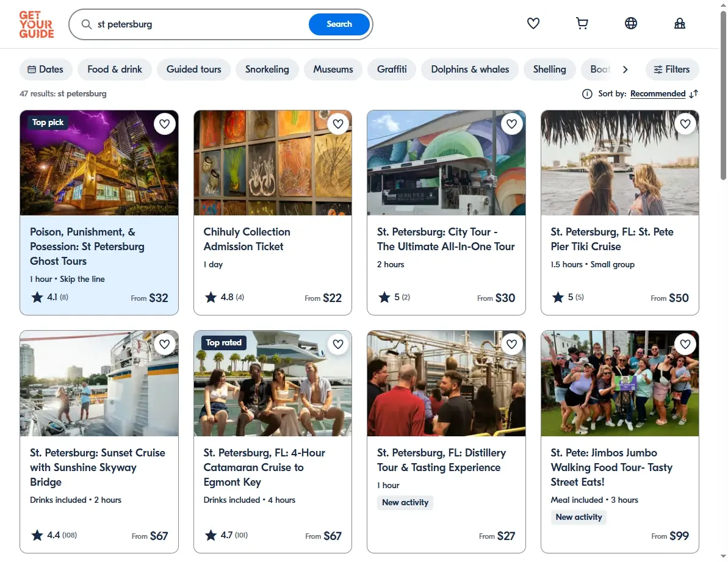Click the page vertical scrollbar
Viewport: 728px width, 562px height.
(x=723, y=95)
